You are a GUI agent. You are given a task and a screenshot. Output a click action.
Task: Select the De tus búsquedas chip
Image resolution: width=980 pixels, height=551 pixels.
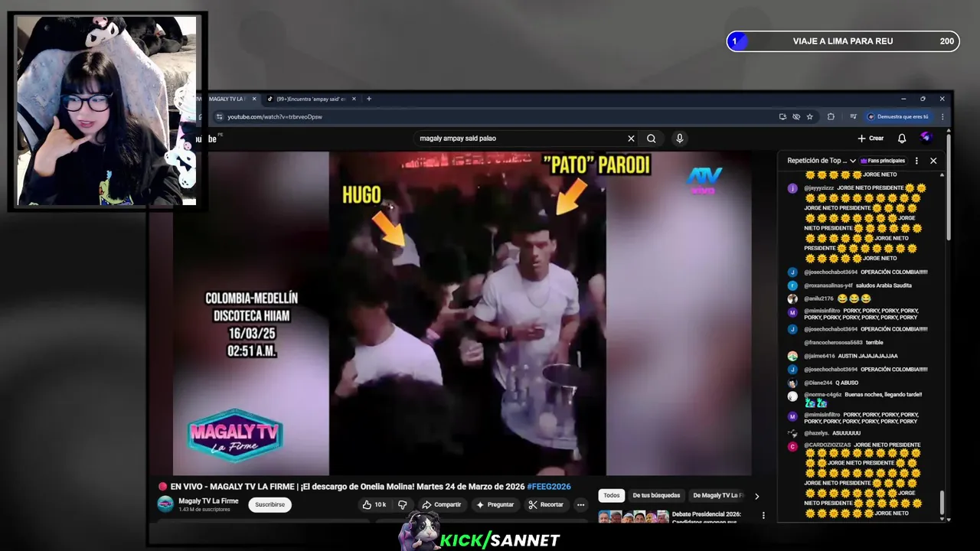[655, 496]
